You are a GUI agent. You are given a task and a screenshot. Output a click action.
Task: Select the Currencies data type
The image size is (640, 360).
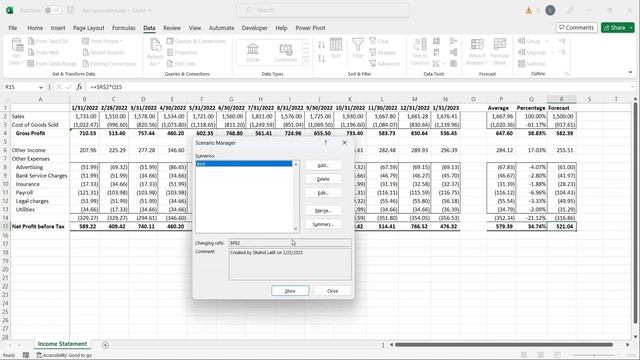coord(285,53)
